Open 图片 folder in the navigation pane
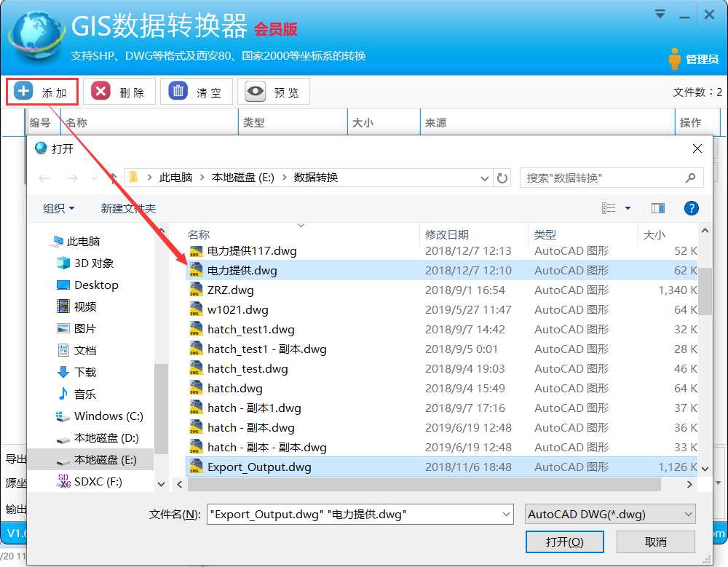Image resolution: width=728 pixels, height=567 pixels. pos(76,328)
